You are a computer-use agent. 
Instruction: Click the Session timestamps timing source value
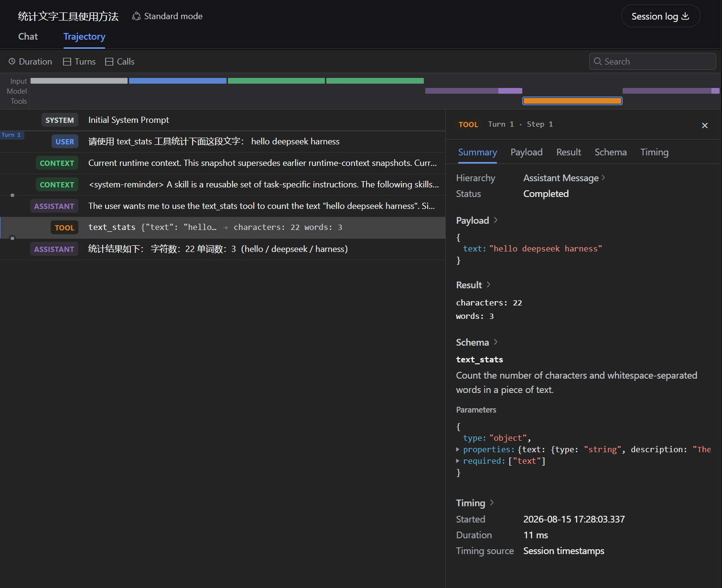564,551
